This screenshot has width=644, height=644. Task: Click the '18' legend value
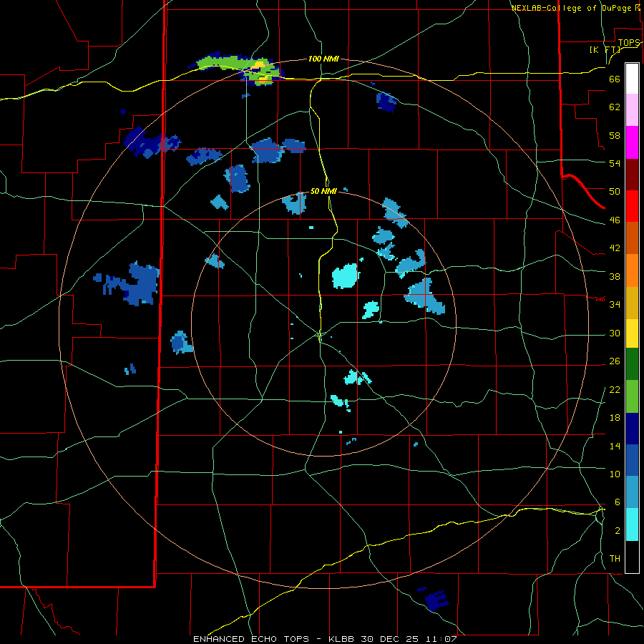tap(615, 418)
